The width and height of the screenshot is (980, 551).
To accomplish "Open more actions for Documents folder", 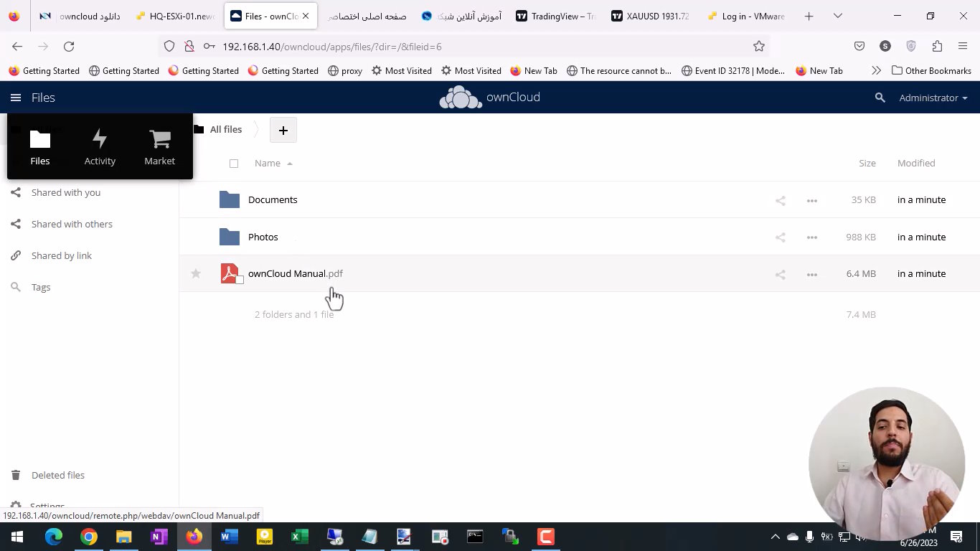I will (812, 201).
